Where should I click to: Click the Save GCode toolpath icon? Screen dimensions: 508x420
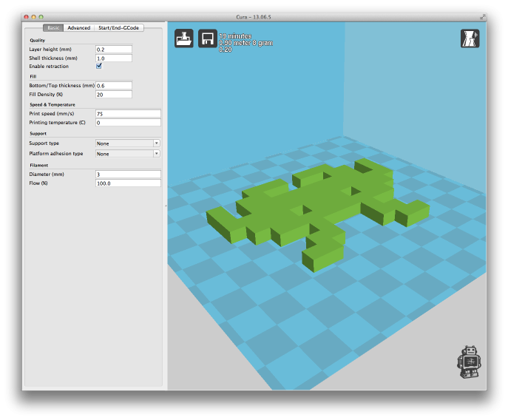pyautogui.click(x=207, y=38)
